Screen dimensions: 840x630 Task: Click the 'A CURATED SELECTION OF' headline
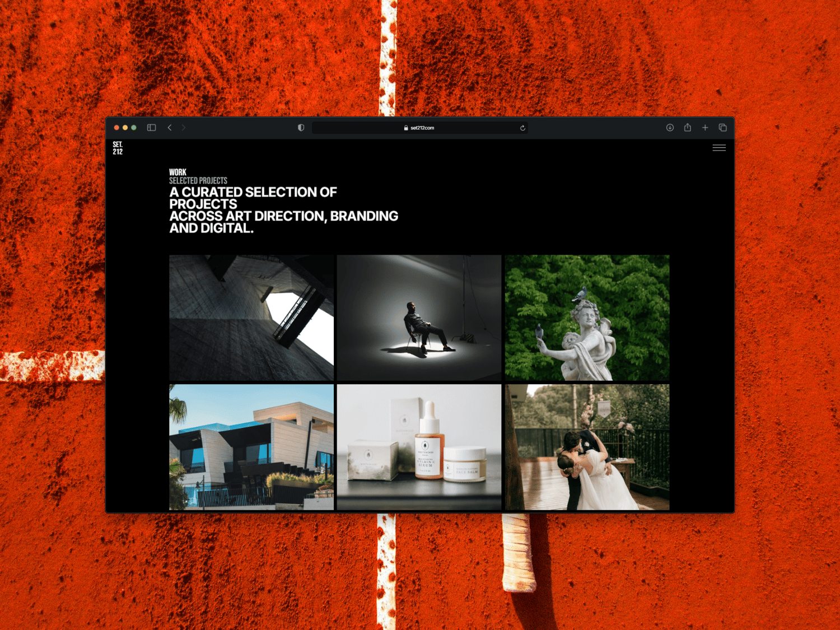point(253,192)
